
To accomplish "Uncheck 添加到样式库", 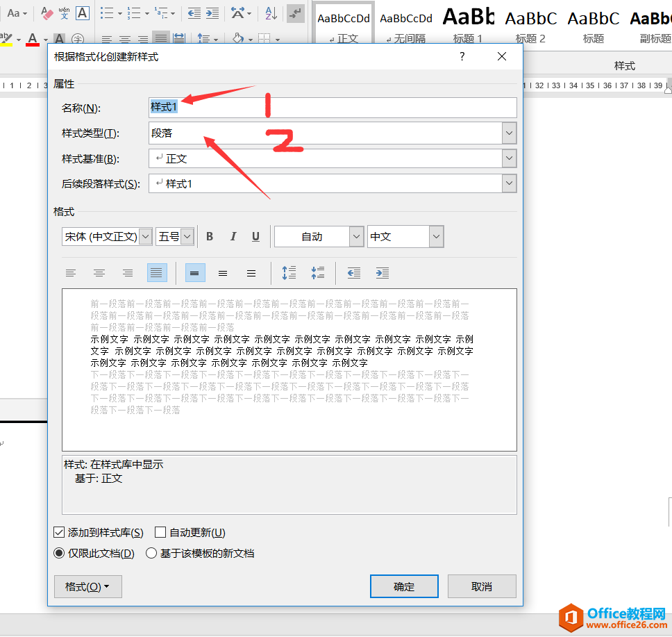I will pyautogui.click(x=59, y=532).
